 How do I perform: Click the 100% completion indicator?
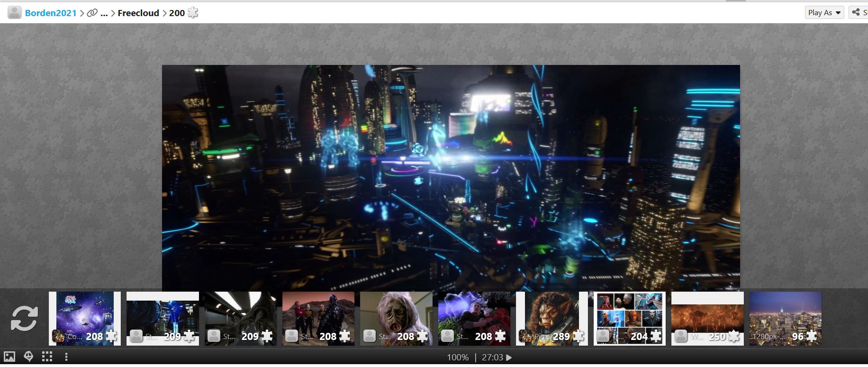click(x=458, y=358)
